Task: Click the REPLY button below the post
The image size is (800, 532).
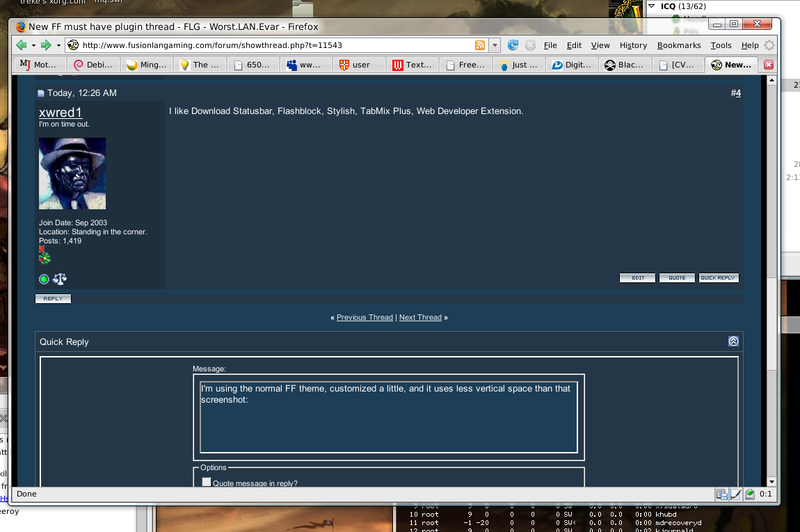Action: click(53, 299)
